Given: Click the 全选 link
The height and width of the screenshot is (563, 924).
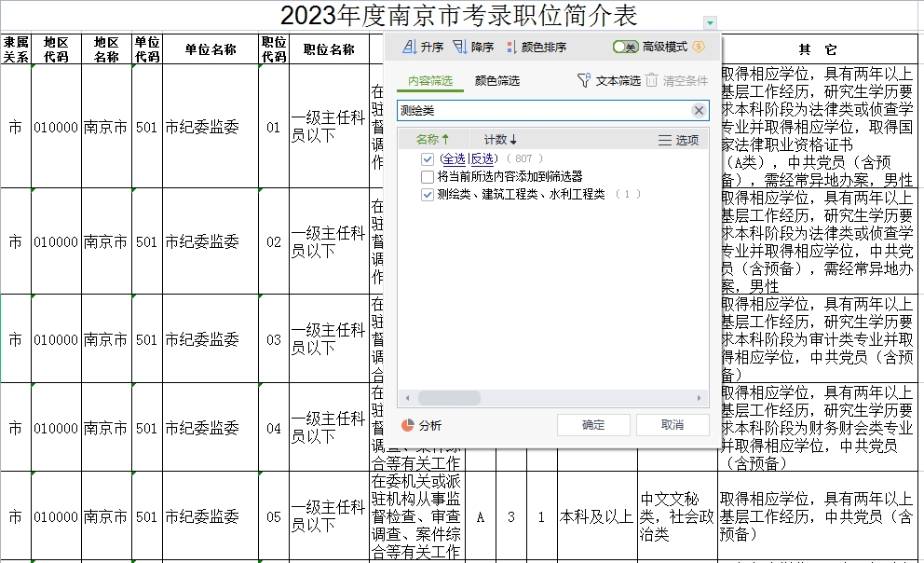Looking at the screenshot, I should click(x=454, y=158).
